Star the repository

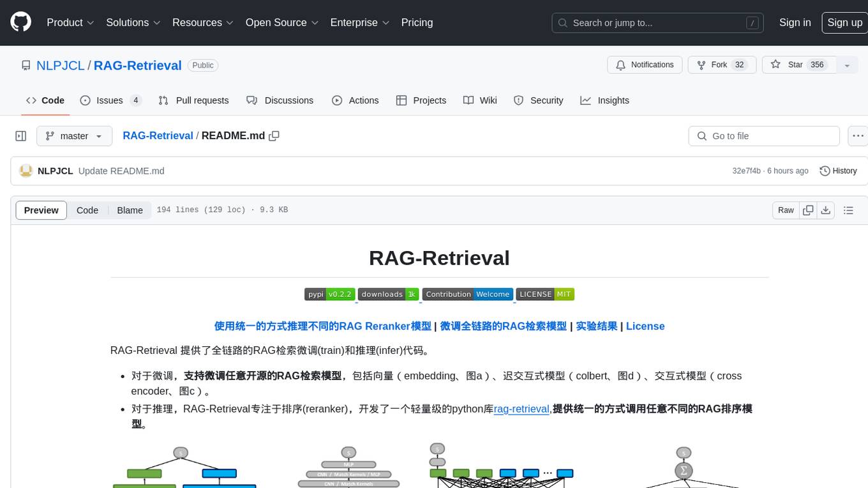click(798, 65)
